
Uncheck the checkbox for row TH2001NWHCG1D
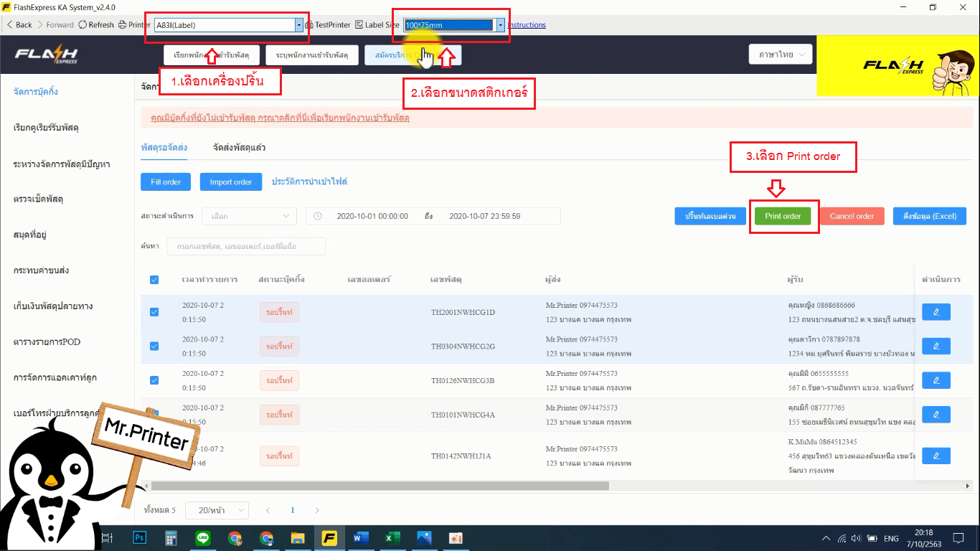(x=154, y=312)
